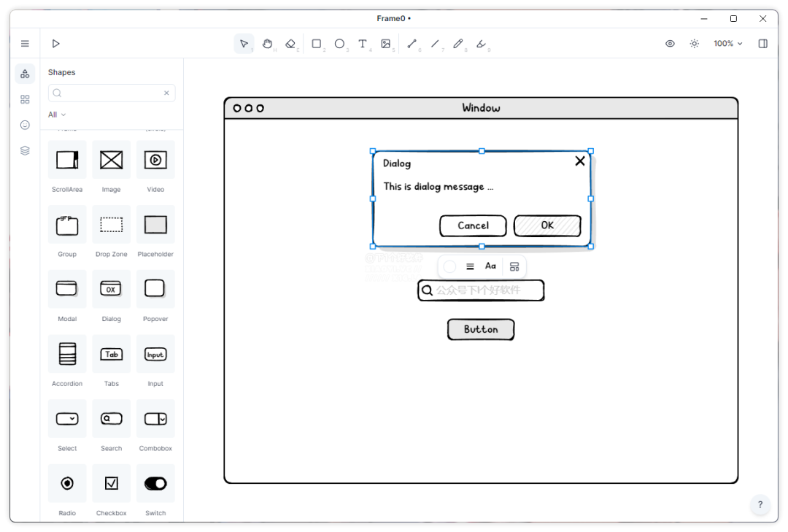Select the Image insert tool
Screen dimensions: 788x532
(x=386, y=44)
